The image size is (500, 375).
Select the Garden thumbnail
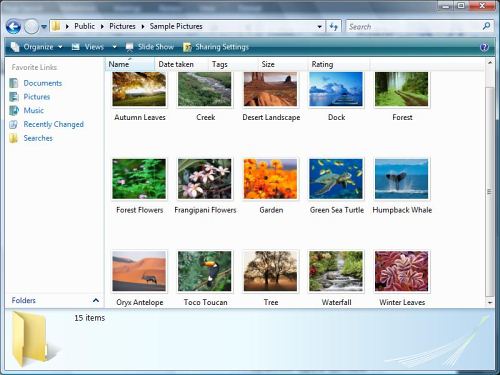[270, 179]
